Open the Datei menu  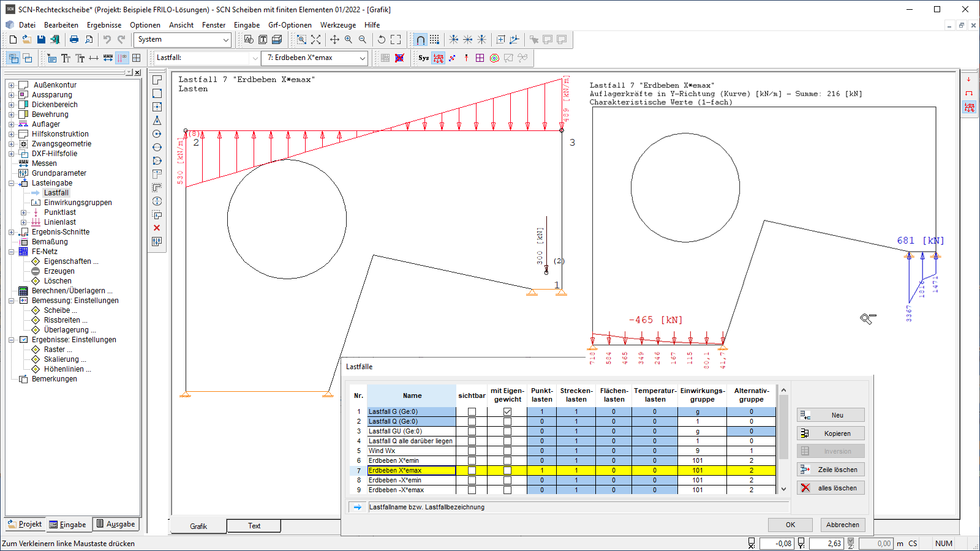27,25
